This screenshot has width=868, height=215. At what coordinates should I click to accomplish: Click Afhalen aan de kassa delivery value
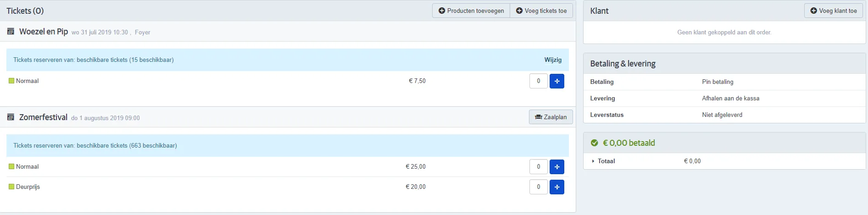(x=730, y=99)
